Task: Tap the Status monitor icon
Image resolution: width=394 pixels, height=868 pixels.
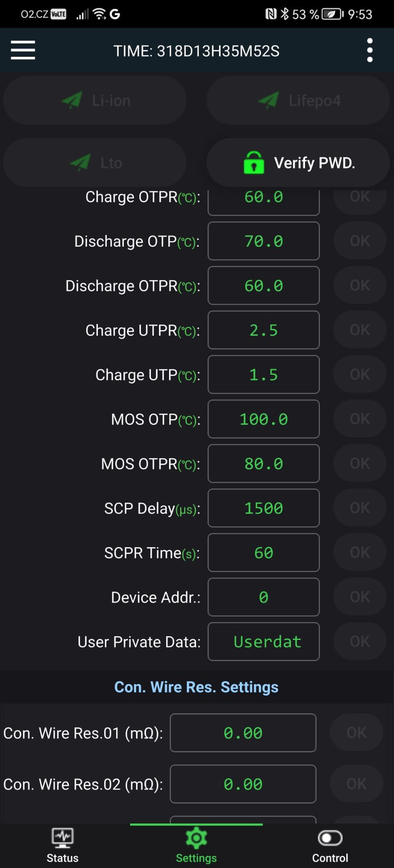Action: point(62,837)
